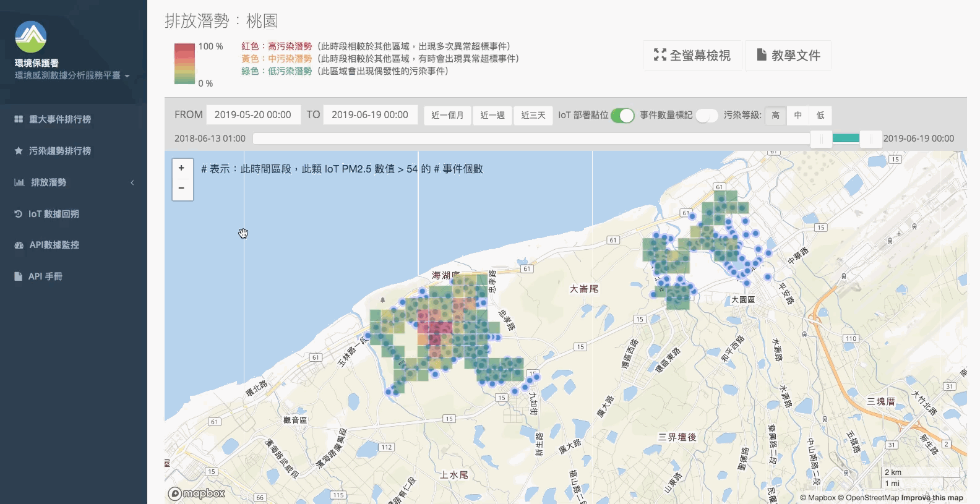Click the star icon beside 污染趨勢排行榜

click(x=19, y=151)
